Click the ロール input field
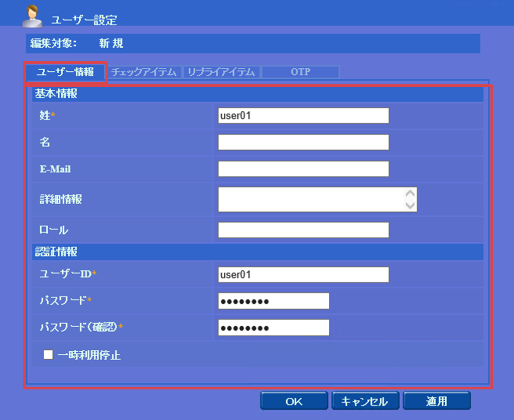514x420 pixels. pyautogui.click(x=303, y=230)
